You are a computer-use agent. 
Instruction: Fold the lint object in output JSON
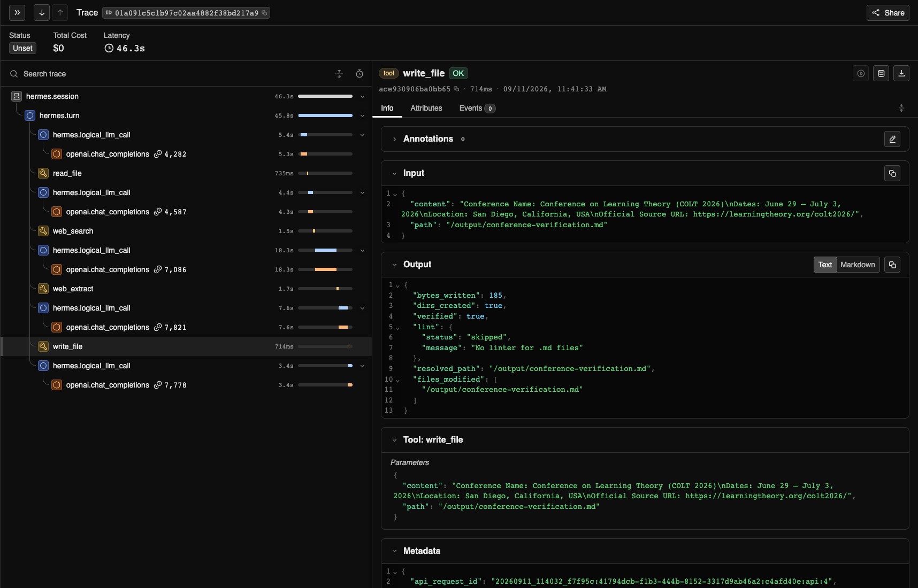[x=397, y=328]
